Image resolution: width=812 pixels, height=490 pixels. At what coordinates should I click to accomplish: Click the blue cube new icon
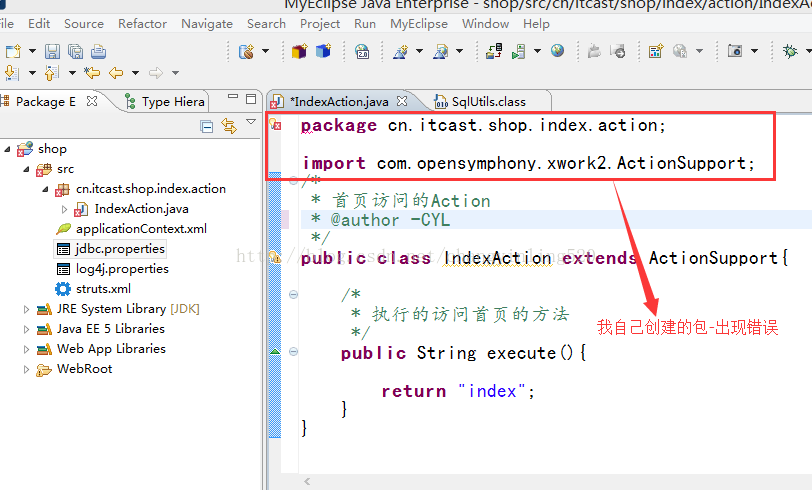coord(324,51)
